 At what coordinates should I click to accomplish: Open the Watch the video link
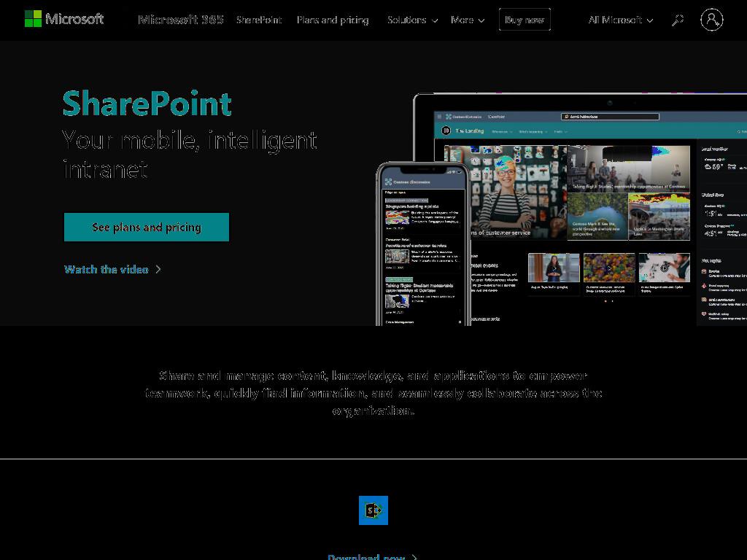[x=113, y=270]
